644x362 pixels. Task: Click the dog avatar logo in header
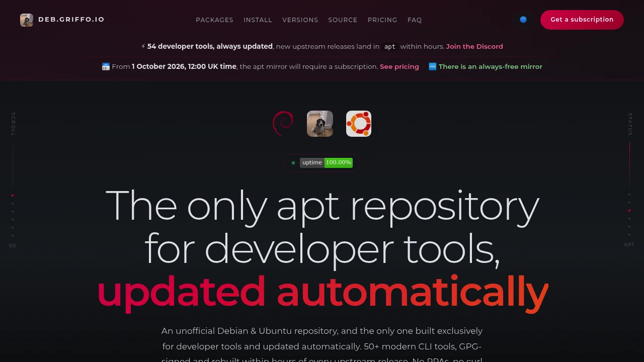[x=27, y=20]
